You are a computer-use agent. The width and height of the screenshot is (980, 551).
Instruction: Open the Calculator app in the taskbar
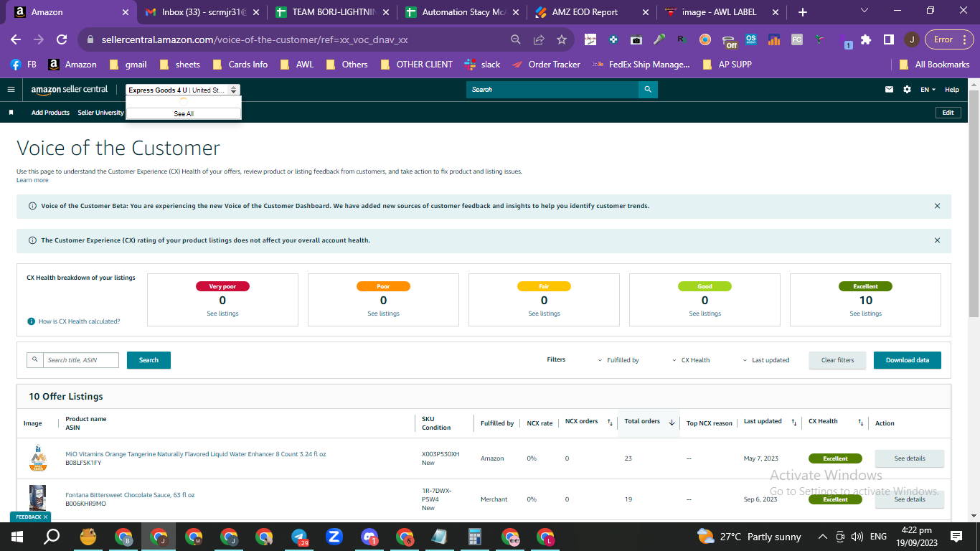point(474,537)
